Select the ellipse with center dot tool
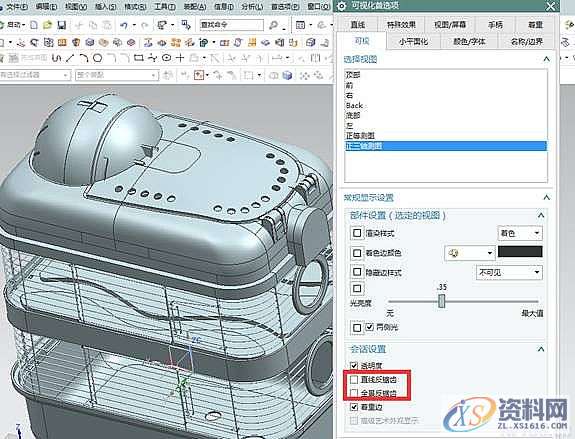Image resolution: width=575 pixels, height=439 pixels. 166,58
